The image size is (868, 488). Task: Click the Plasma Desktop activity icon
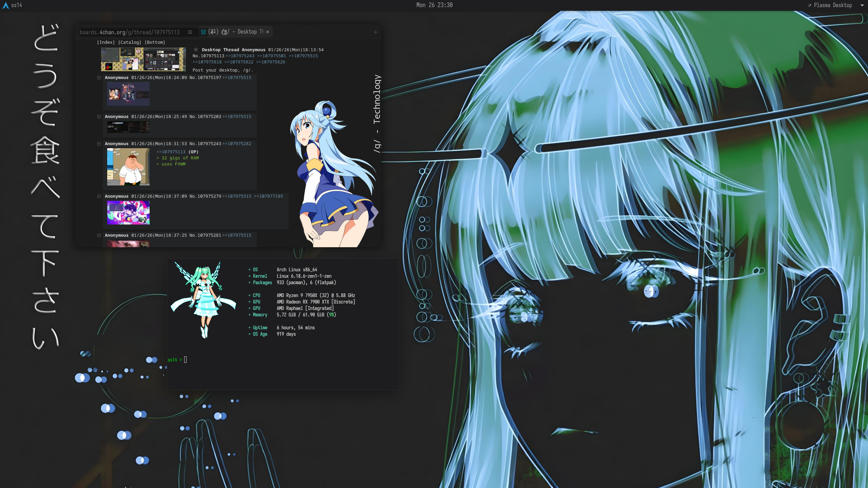[809, 5]
